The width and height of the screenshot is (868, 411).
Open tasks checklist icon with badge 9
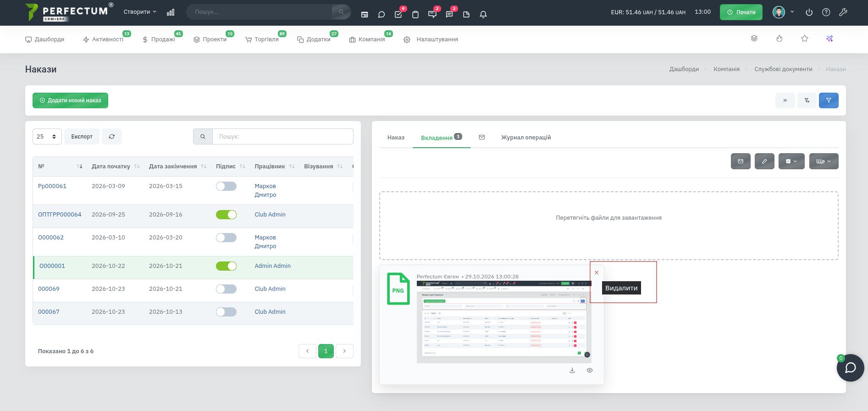click(398, 14)
